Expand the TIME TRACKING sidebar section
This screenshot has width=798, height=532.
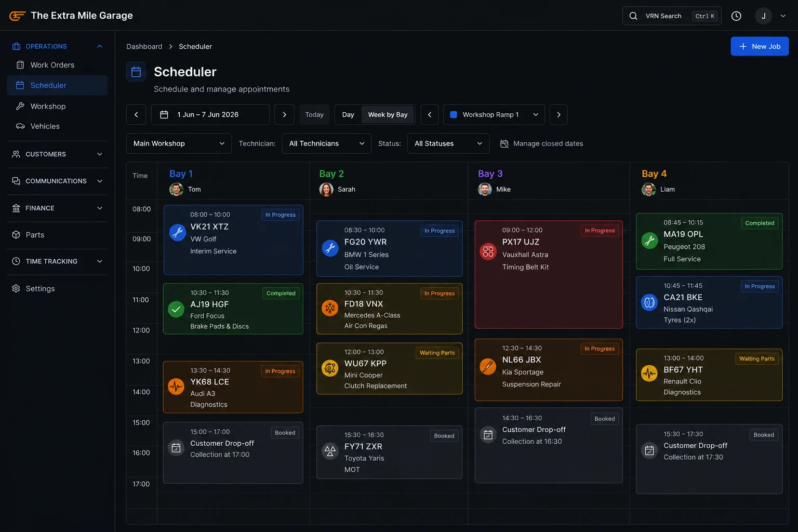57,261
